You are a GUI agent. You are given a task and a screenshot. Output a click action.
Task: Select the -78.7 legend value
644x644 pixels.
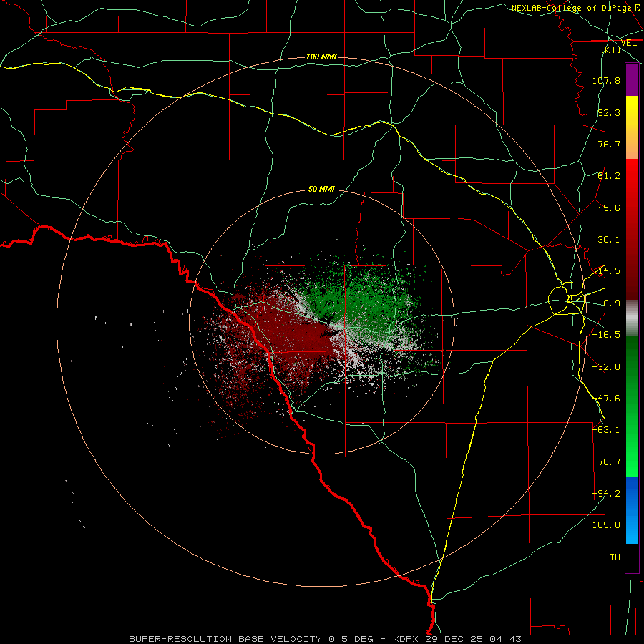[x=606, y=462]
